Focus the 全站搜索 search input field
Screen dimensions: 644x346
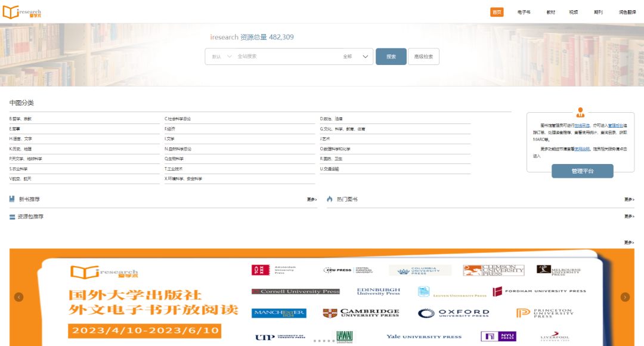coord(286,57)
